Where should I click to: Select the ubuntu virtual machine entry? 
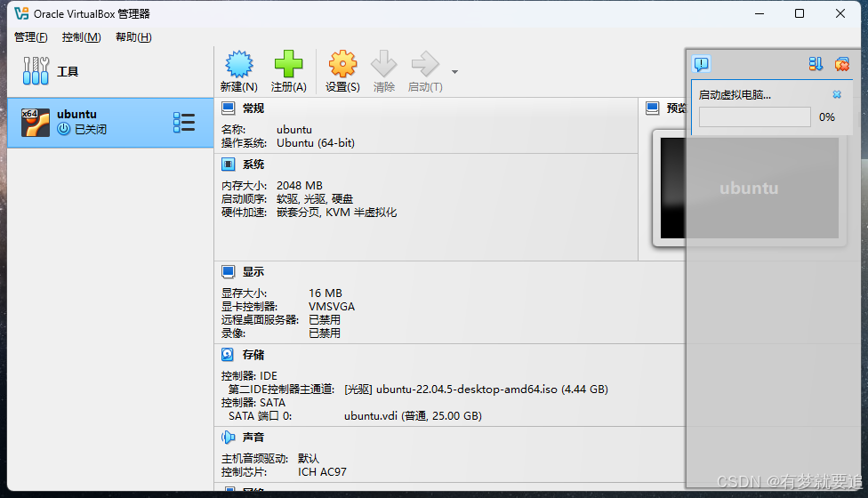[110, 123]
